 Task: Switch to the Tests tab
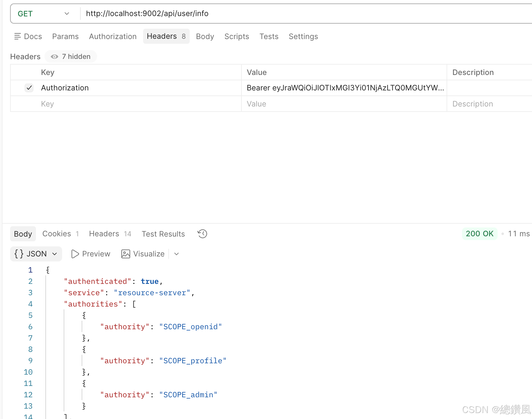[269, 37]
